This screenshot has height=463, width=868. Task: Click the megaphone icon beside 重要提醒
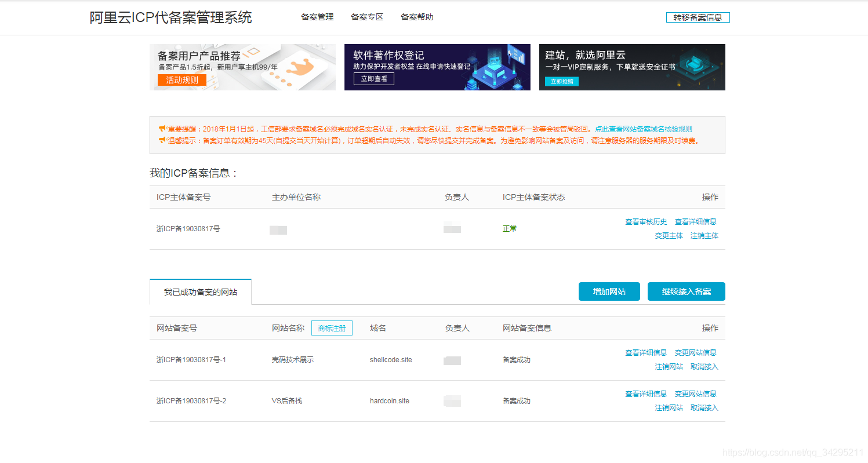[163, 129]
